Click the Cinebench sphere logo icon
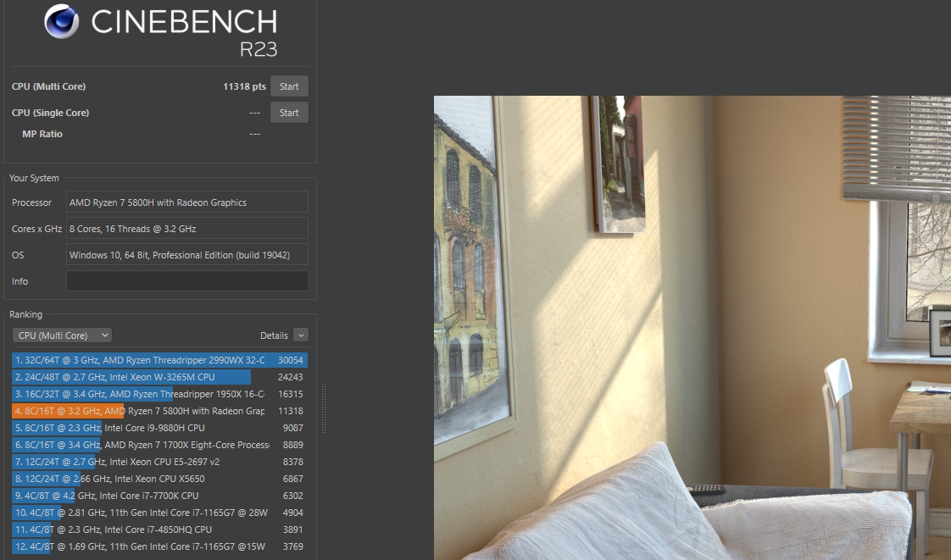 (61, 23)
